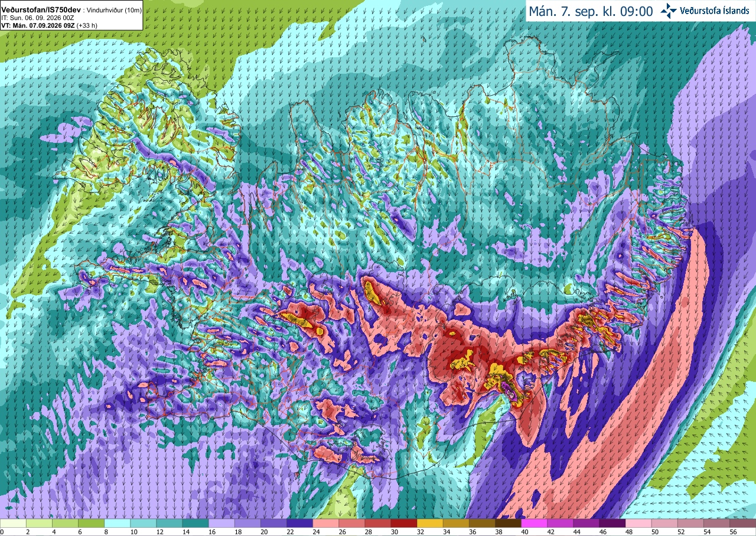Click the Mán. 7. sep. kl. 09:00 timestamp
The height and width of the screenshot is (536, 756).
591,11
